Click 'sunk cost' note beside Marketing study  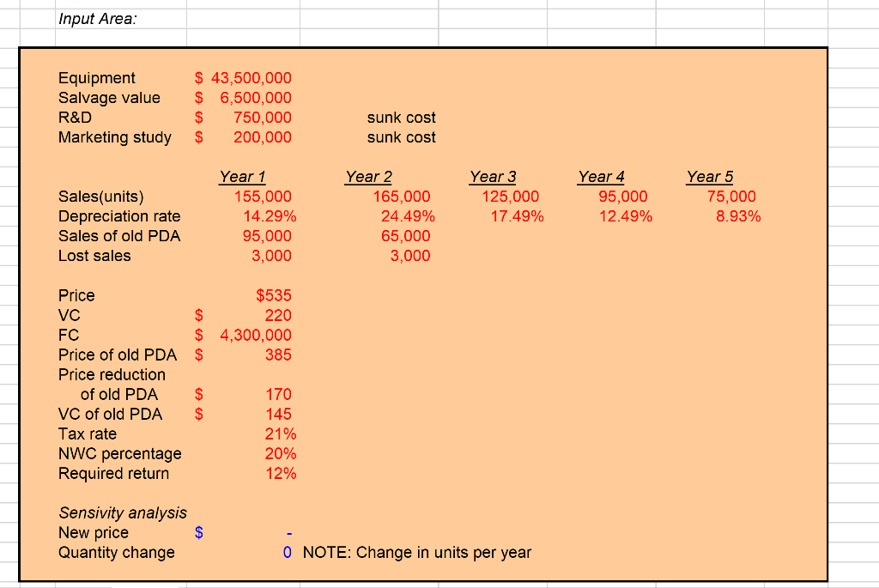click(402, 137)
